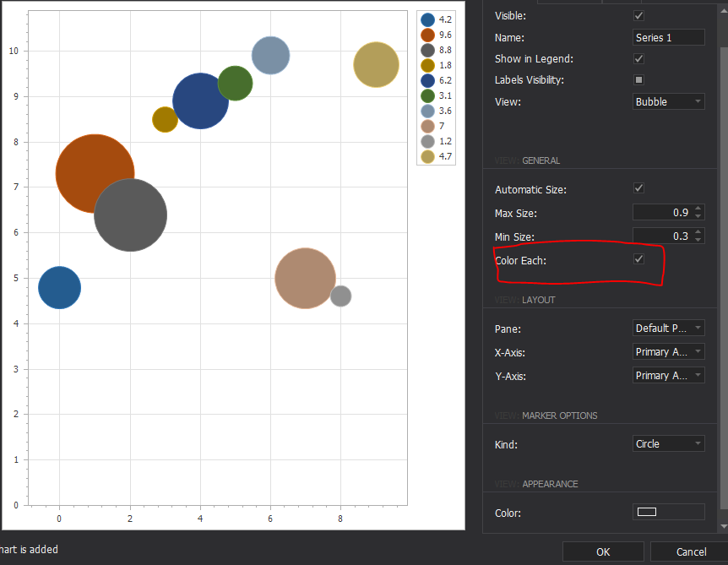Select the green bubble in the chart
The image size is (728, 565).
coord(235,84)
